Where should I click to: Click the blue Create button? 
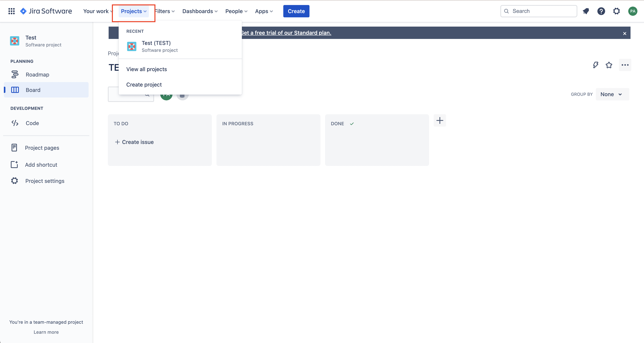(296, 11)
